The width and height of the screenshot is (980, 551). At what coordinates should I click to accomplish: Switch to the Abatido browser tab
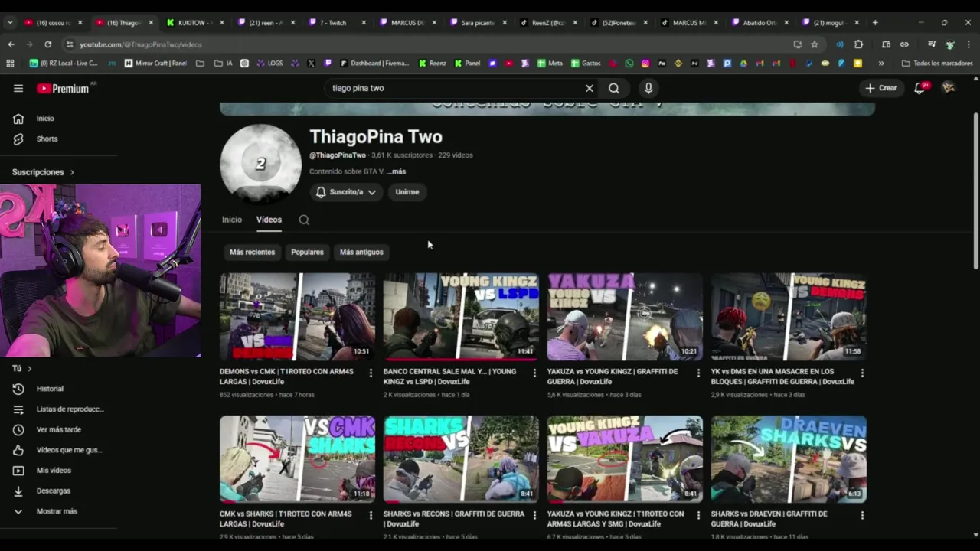[x=759, y=23]
